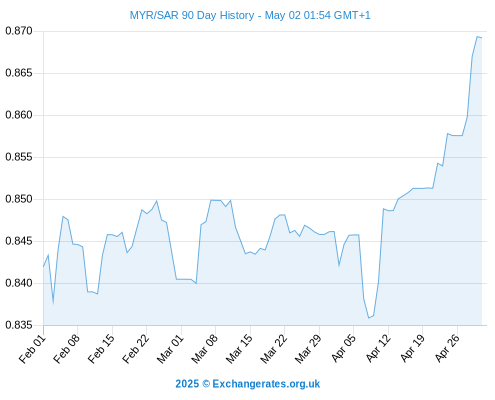The height and width of the screenshot is (400, 495).
Task: Click the chart title MYR/SAR 90 Day History
Action: (x=192, y=15)
